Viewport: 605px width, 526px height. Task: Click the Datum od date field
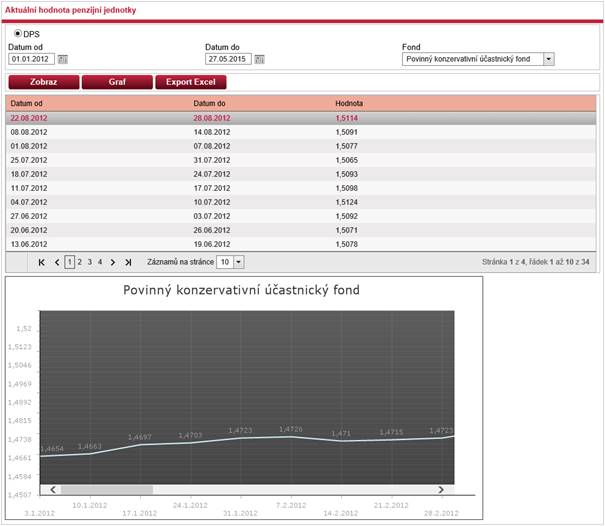point(31,59)
